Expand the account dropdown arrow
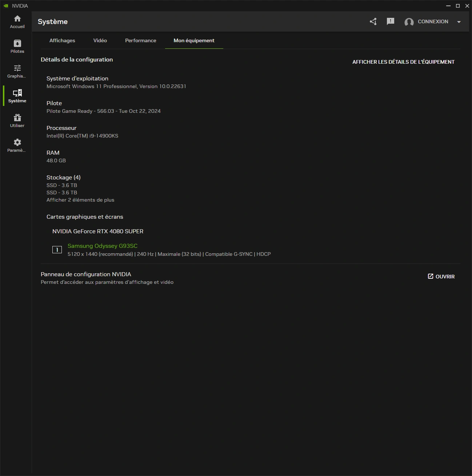 click(x=459, y=22)
